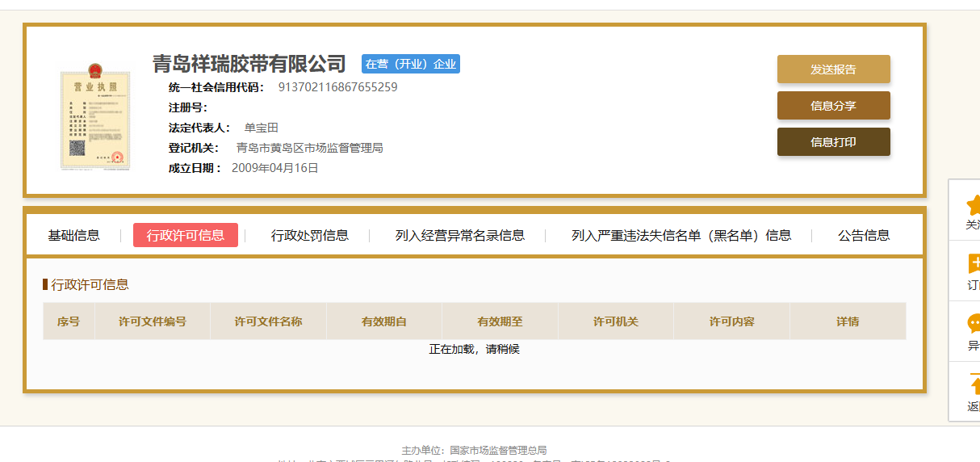980x462 pixels.
Task: Click the 统一社会信用代码 label
Action: click(216, 87)
